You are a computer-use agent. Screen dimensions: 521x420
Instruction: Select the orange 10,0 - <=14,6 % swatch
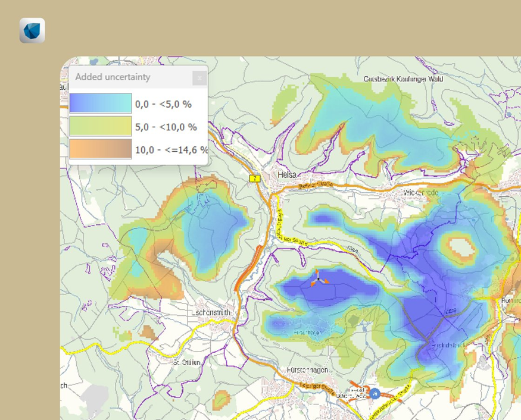click(101, 149)
